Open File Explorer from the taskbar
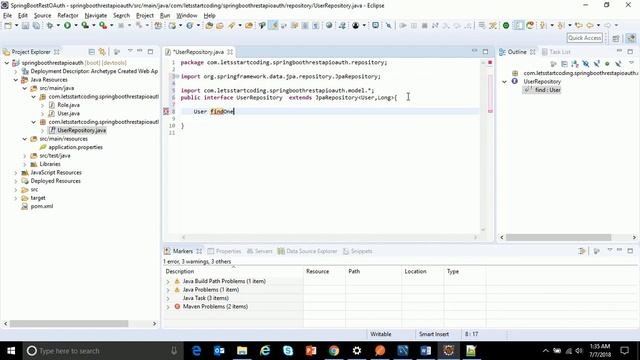The image size is (640, 360). [x=242, y=351]
